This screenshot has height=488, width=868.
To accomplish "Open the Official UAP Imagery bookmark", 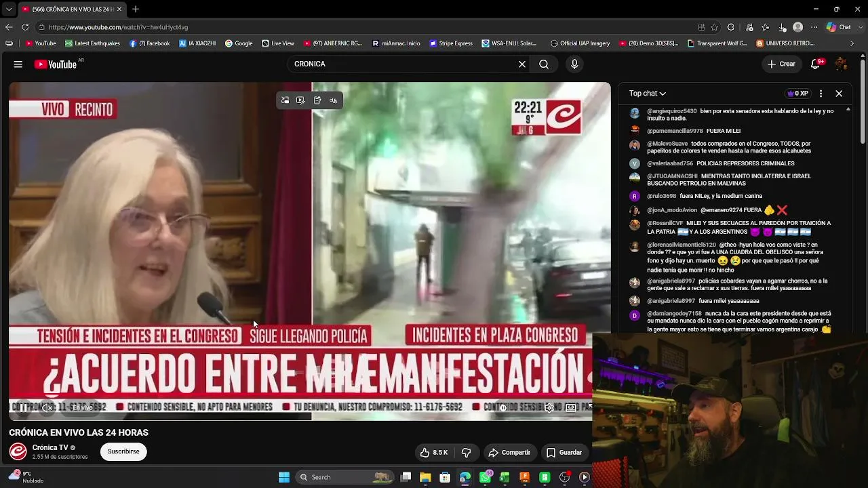I will 580,43.
